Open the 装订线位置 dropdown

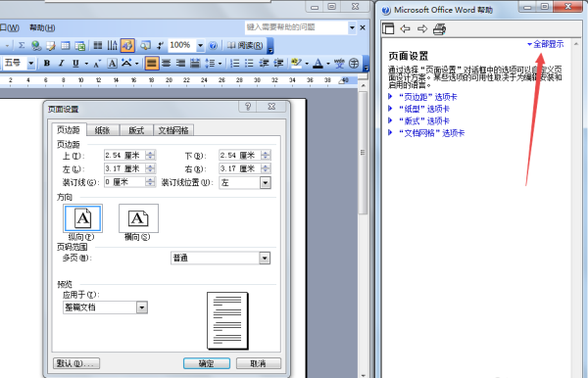coord(266,183)
